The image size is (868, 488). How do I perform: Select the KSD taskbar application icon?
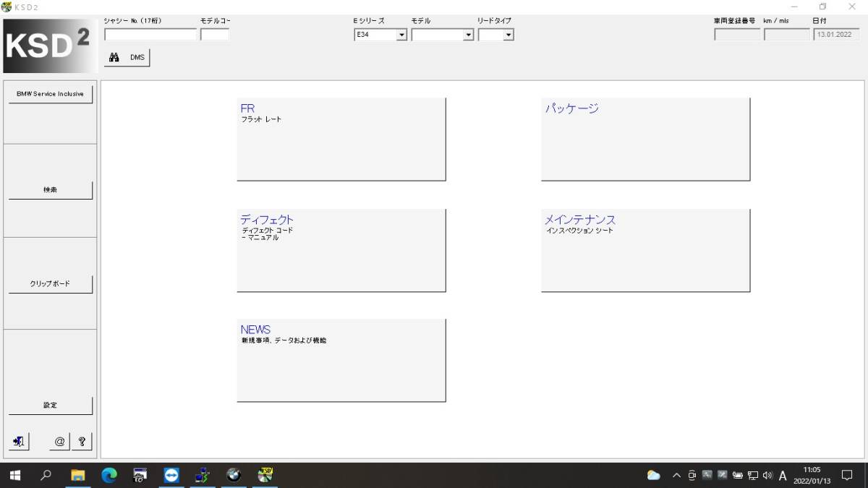coord(265,475)
